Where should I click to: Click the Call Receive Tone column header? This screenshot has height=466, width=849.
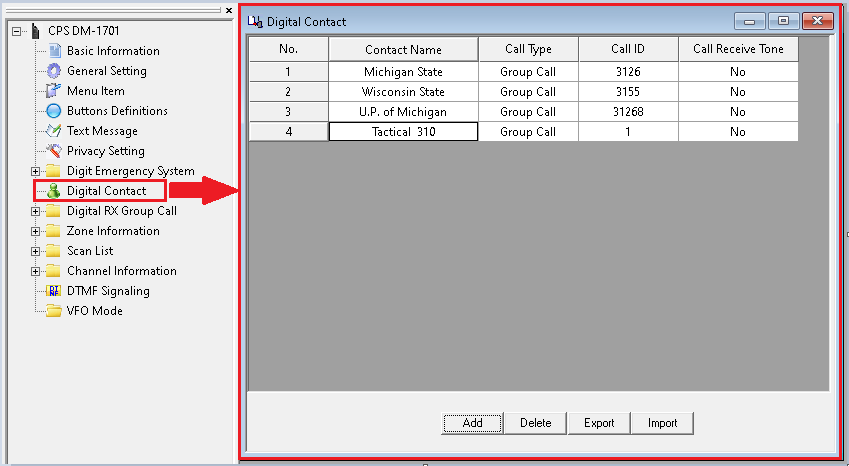coord(739,49)
